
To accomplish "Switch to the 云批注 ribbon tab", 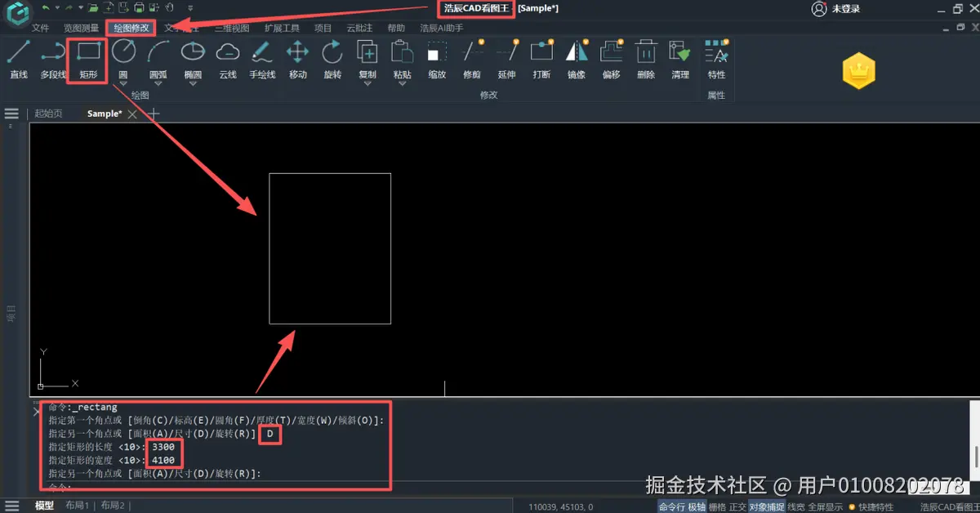I will (x=359, y=28).
